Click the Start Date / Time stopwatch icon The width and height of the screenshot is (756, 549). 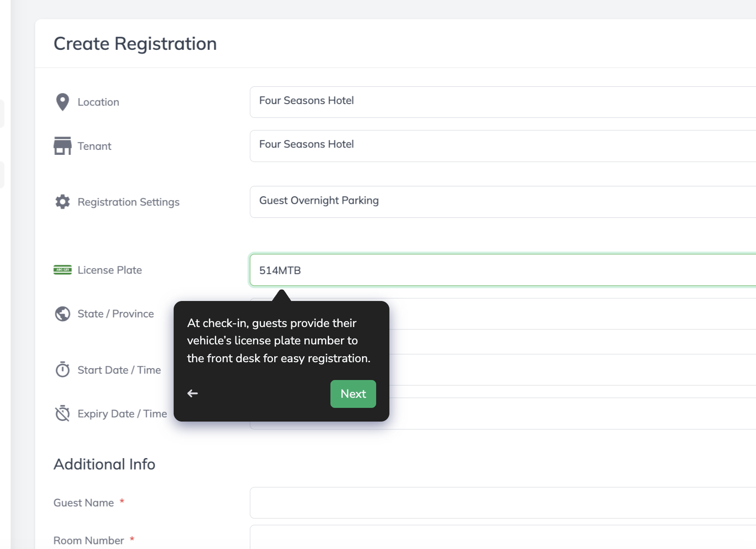(x=63, y=370)
